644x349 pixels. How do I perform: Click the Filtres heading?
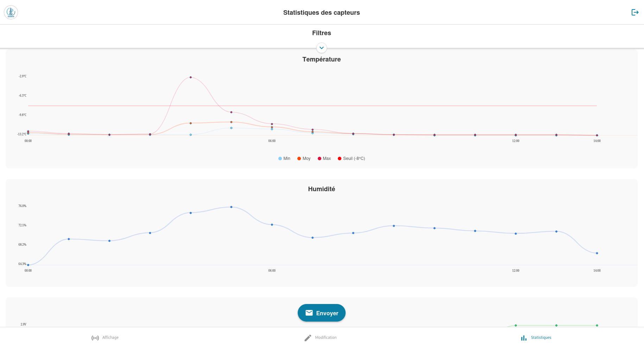pyautogui.click(x=321, y=33)
